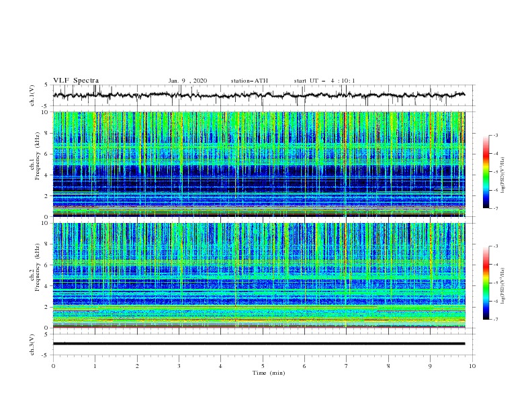Image resolution: width=532 pixels, height=411 pixels.
Task: Click time axis tick label '5'
Action: pyautogui.click(x=263, y=366)
